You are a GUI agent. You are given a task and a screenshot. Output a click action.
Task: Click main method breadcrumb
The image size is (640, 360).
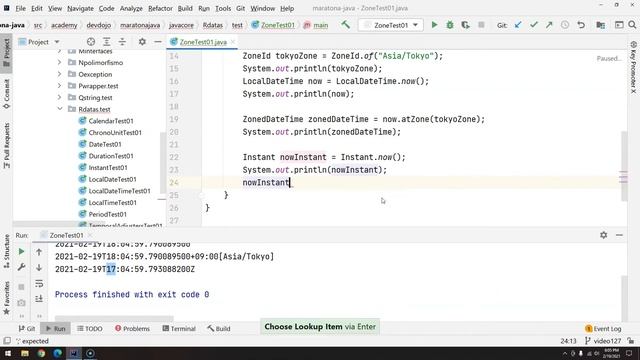[316, 25]
